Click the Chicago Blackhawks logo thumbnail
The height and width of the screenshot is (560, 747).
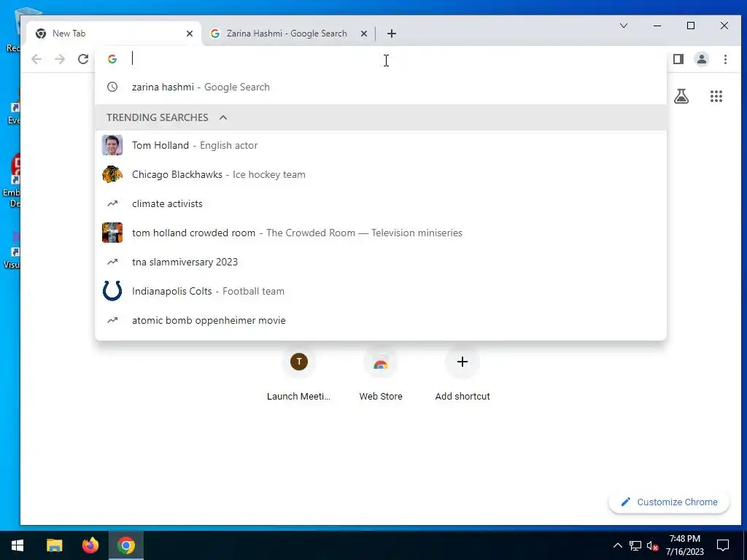coord(112,174)
